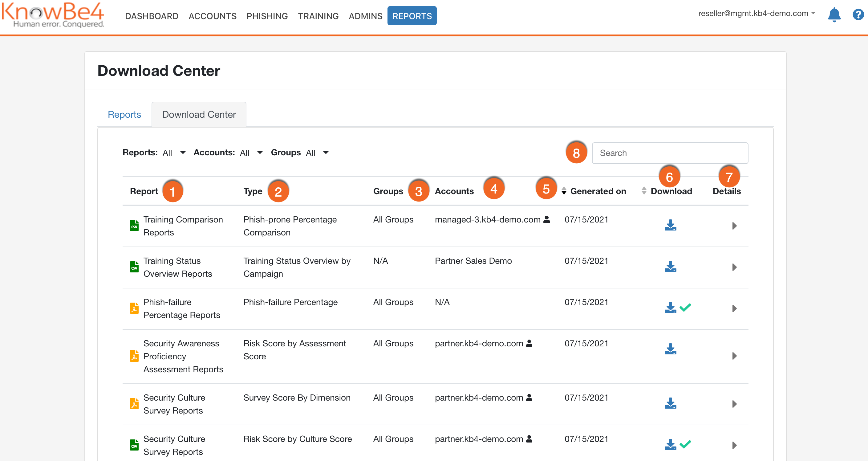Click 'Training Comparison Reports' name

[183, 226]
